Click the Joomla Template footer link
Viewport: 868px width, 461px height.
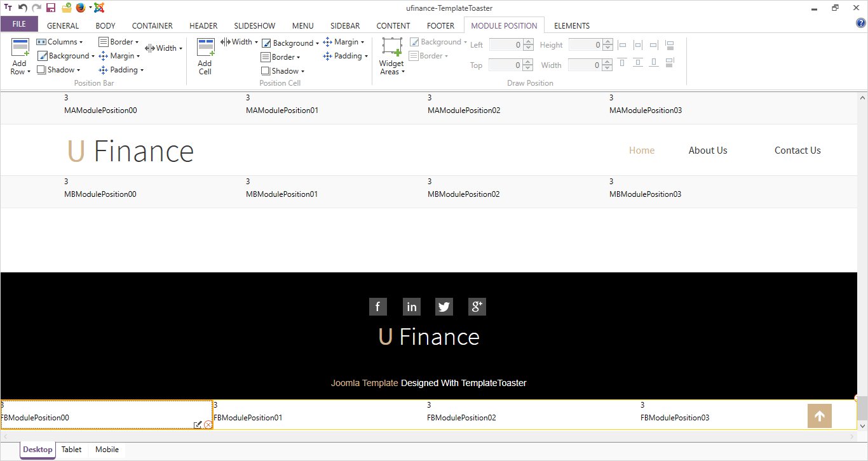pos(364,383)
